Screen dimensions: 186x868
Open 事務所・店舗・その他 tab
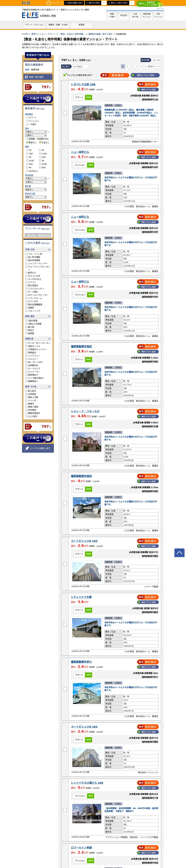(x=58, y=25)
